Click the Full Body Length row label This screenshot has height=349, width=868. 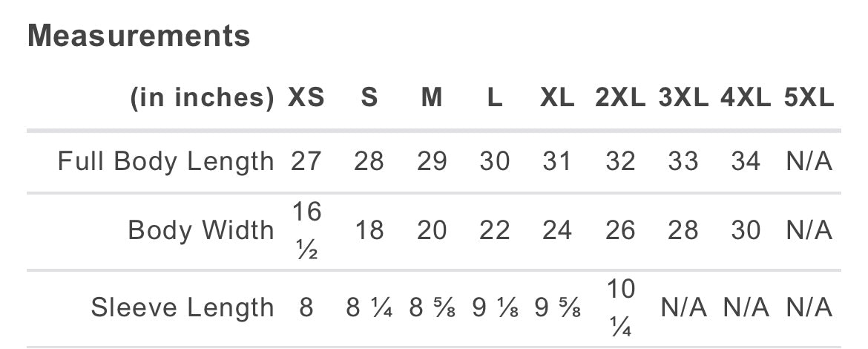pyautogui.click(x=166, y=162)
